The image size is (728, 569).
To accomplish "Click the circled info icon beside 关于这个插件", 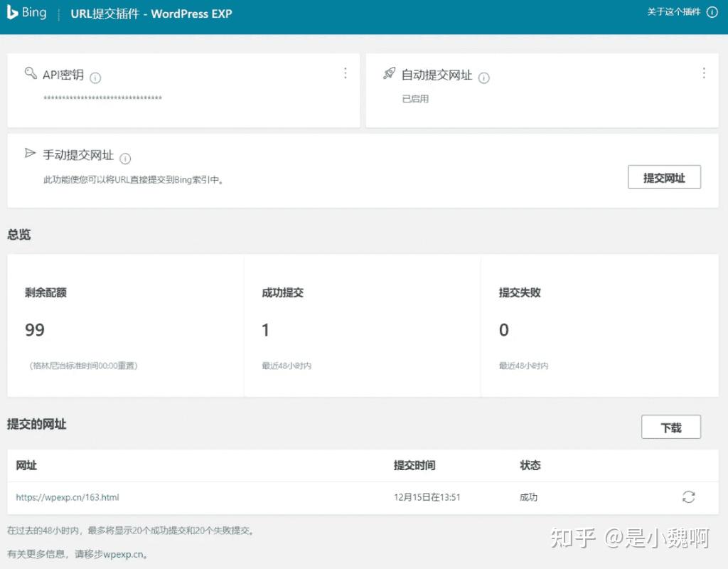I will [712, 12].
